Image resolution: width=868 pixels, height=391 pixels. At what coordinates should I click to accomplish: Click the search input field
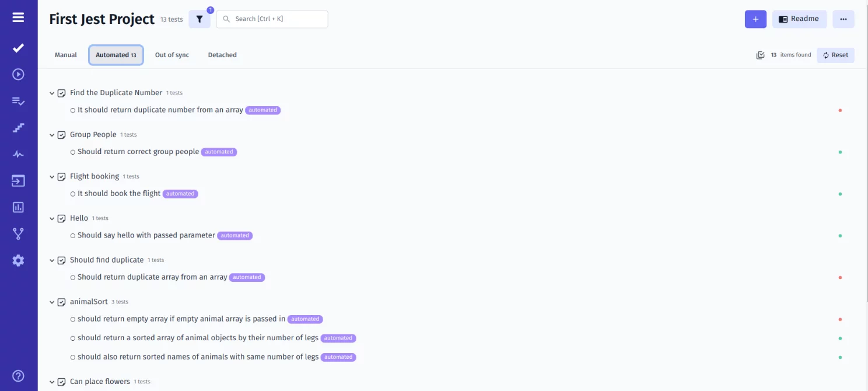coord(272,19)
